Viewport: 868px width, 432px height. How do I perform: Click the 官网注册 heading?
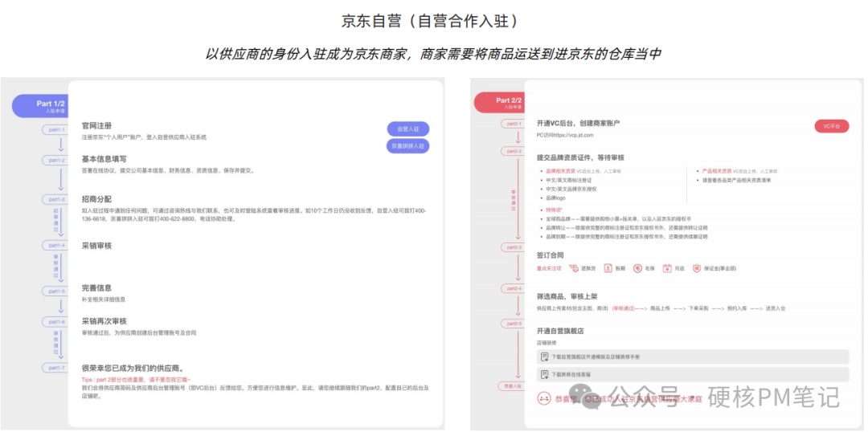pos(97,126)
